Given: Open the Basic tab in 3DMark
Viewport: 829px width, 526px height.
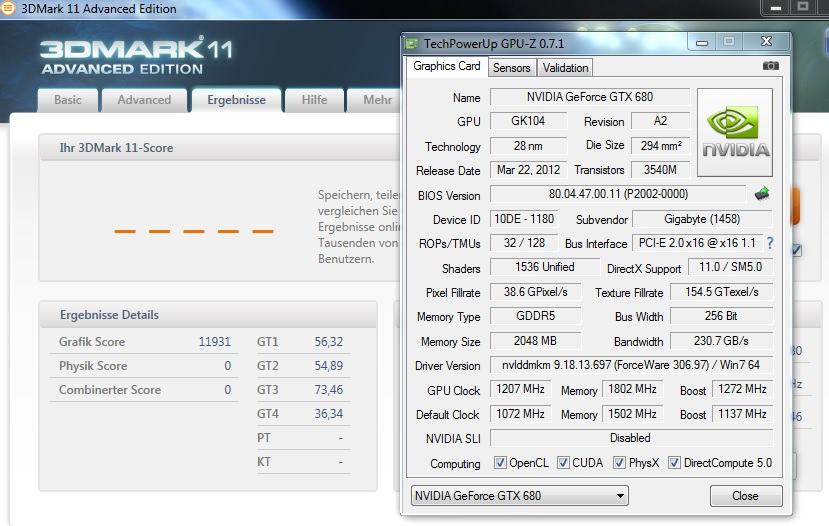Looking at the screenshot, I should pyautogui.click(x=68, y=100).
